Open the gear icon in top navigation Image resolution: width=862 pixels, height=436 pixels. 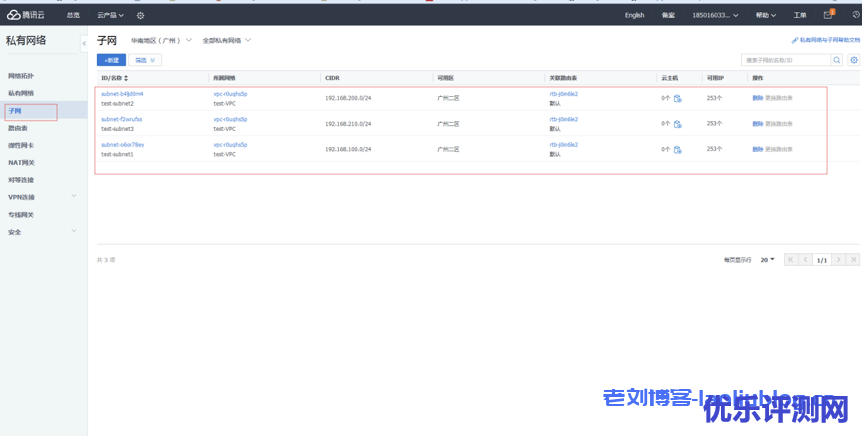[x=141, y=15]
